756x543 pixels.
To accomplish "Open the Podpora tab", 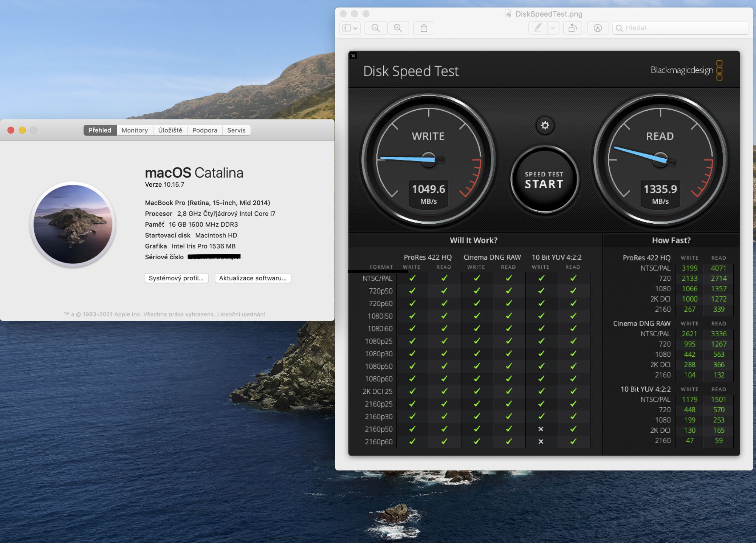I will tap(205, 130).
